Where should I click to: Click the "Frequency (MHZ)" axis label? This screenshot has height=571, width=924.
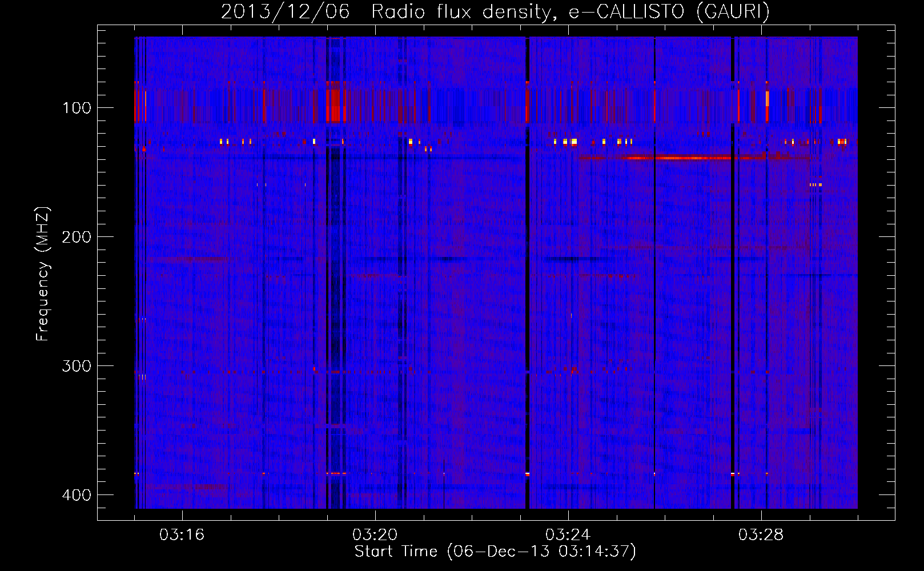(x=43, y=274)
